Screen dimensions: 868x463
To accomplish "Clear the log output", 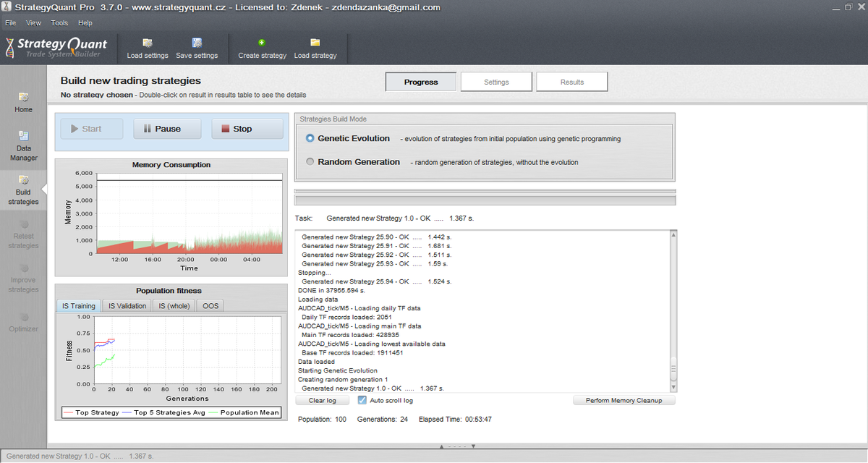I will coord(323,400).
